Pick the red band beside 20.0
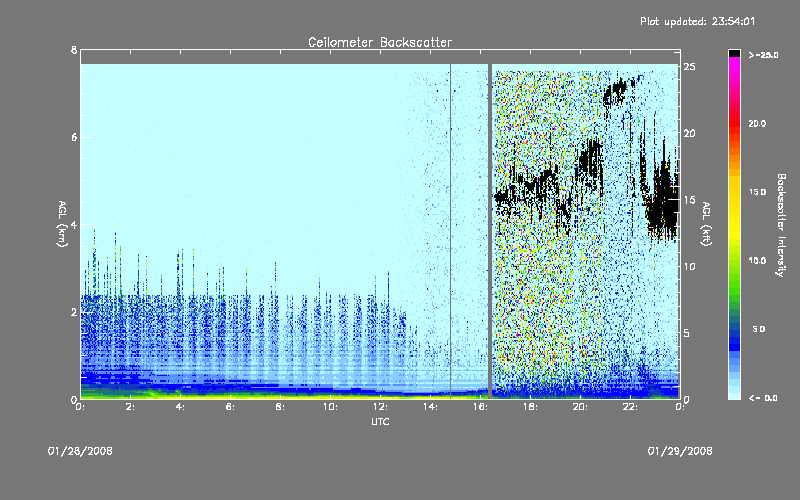 [734, 123]
